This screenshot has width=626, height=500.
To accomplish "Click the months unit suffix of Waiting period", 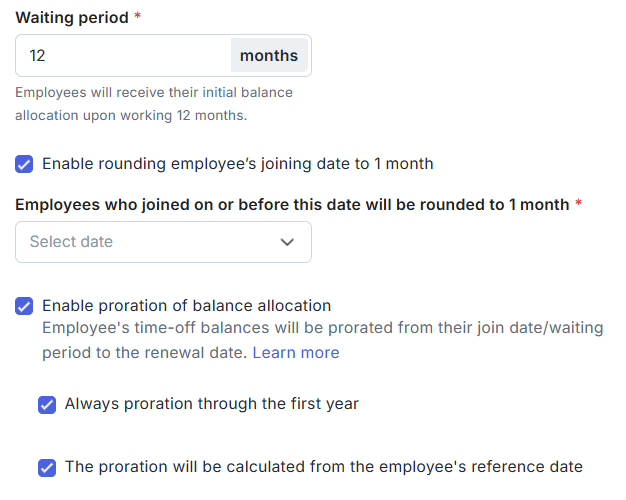I will [269, 56].
